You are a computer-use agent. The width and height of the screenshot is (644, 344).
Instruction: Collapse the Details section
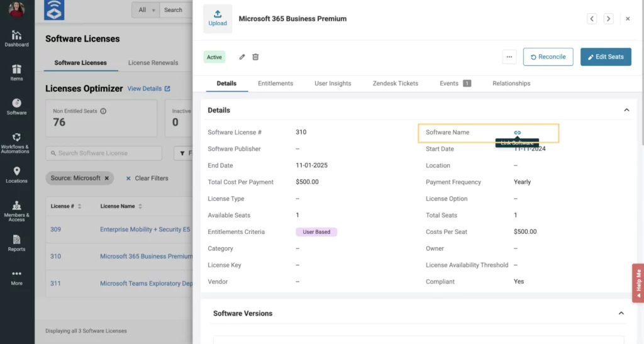point(626,110)
